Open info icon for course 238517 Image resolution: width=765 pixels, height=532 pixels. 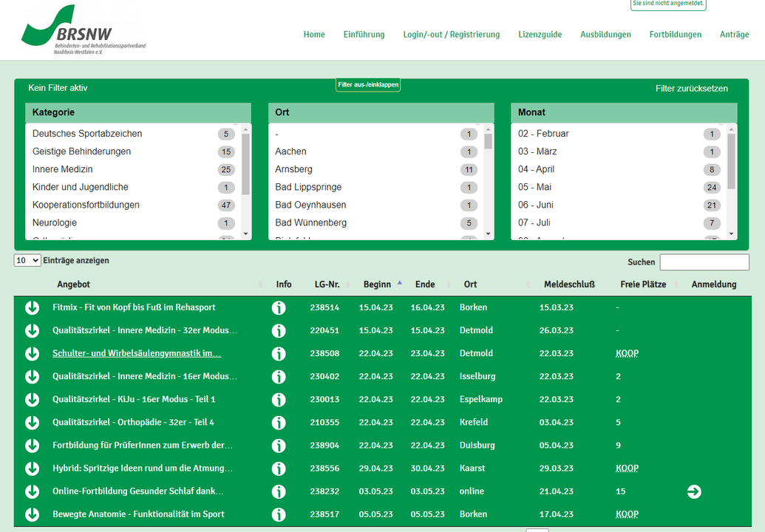tap(279, 514)
